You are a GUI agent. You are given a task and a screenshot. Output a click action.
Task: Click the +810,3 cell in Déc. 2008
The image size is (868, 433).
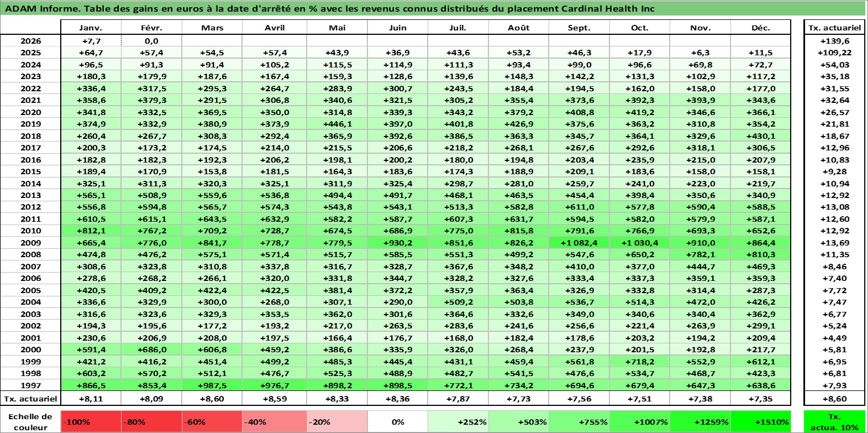click(761, 254)
